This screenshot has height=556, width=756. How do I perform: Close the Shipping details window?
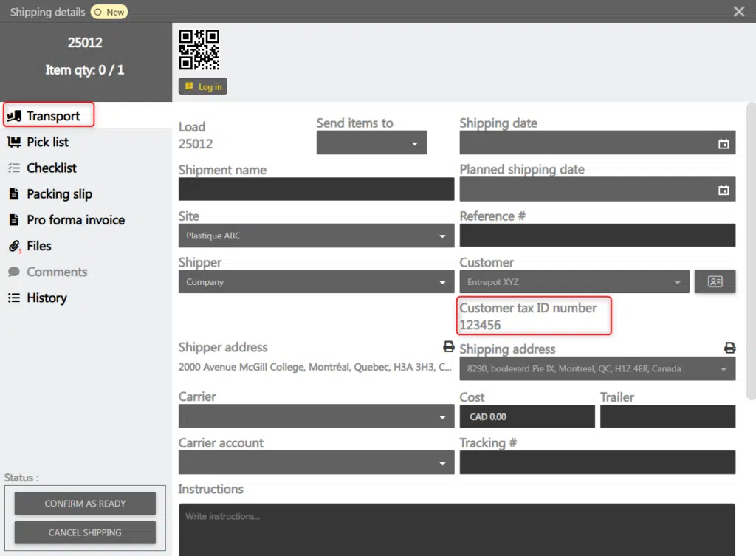point(739,11)
